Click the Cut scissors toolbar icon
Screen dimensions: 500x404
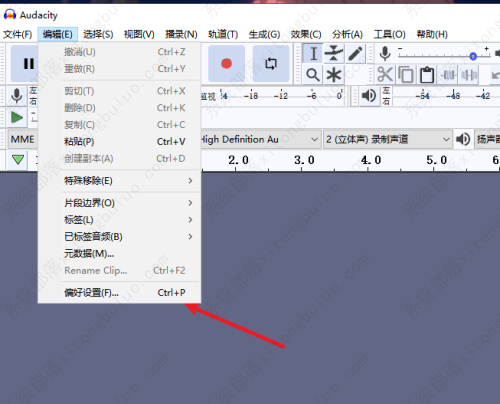[385, 75]
